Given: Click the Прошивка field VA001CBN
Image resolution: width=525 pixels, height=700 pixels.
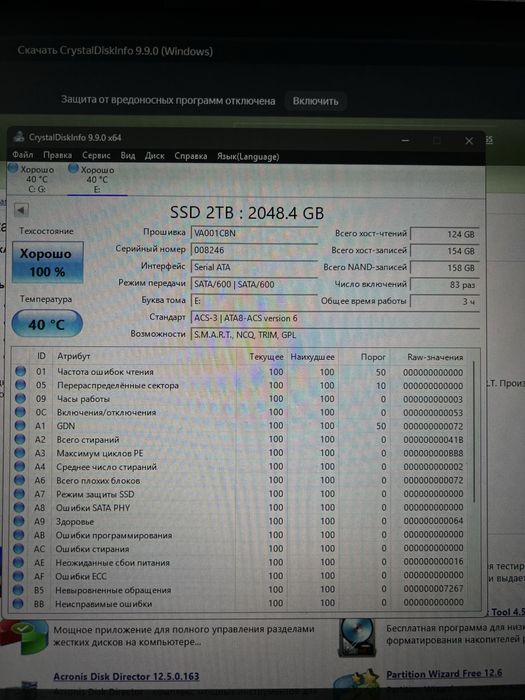Looking at the screenshot, I should point(254,233).
